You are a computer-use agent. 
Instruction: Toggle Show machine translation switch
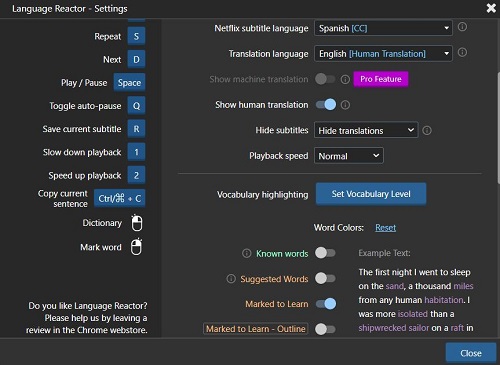pyautogui.click(x=325, y=79)
